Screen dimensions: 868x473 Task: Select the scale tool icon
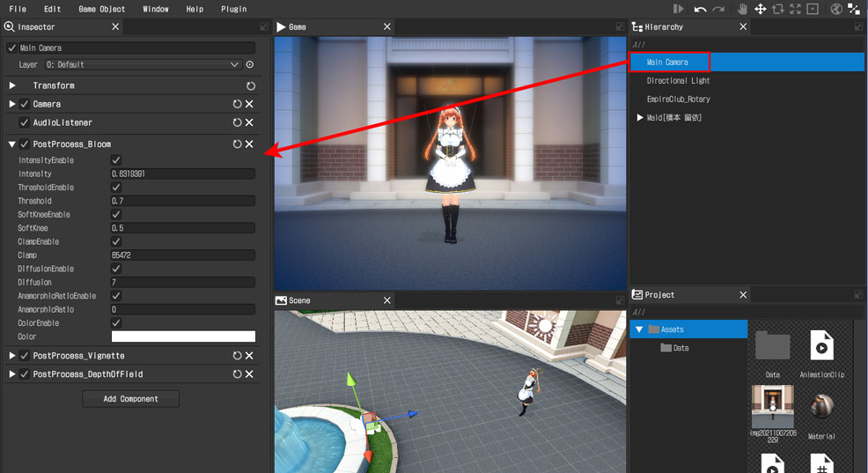click(796, 9)
